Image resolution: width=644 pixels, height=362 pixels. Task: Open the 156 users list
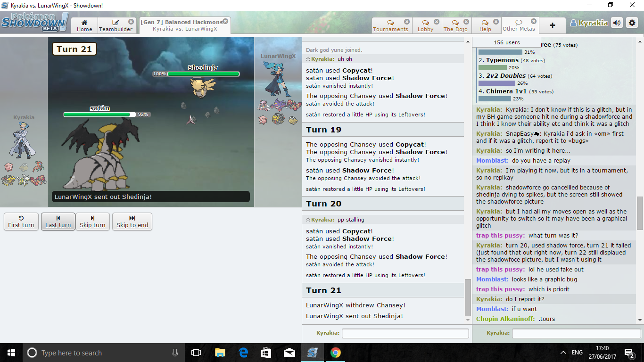pyautogui.click(x=506, y=42)
